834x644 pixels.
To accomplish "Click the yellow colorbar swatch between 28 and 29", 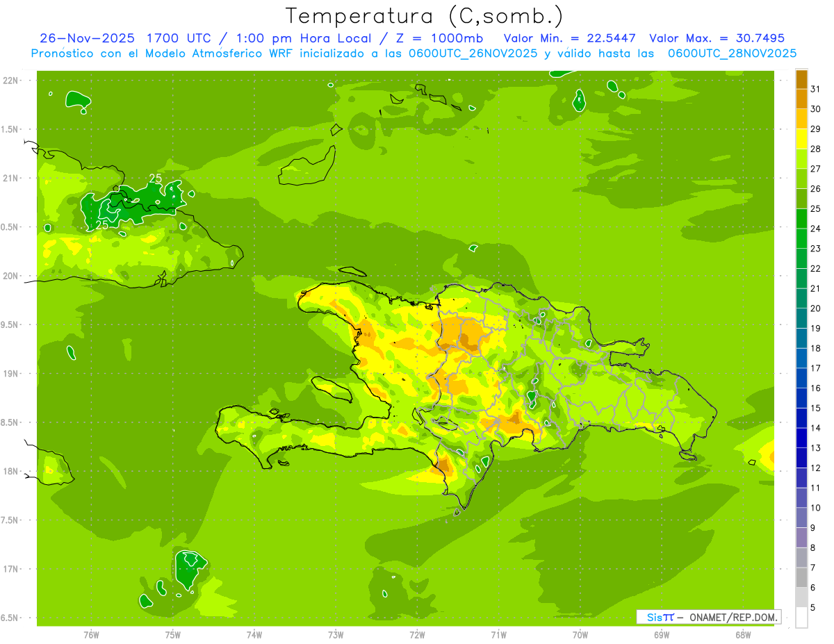I will [x=801, y=139].
